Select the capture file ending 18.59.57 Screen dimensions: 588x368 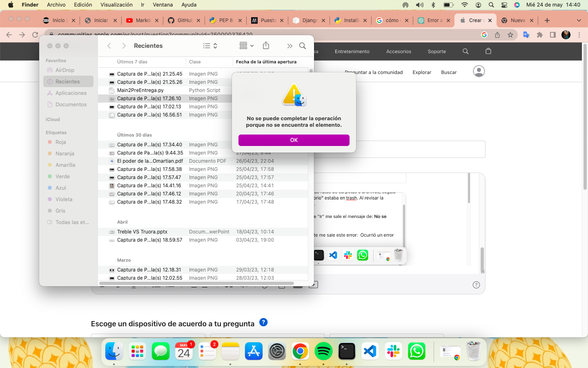point(149,240)
